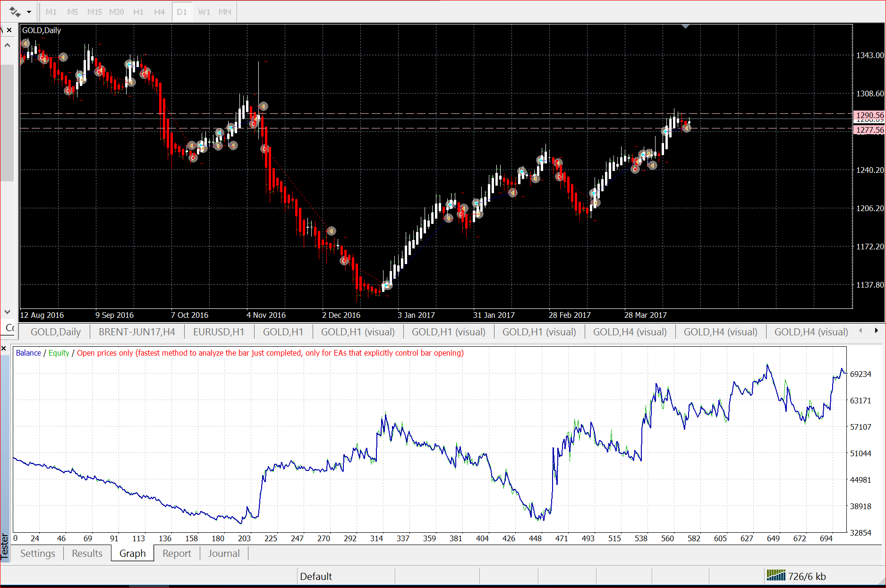Click the 12 Aug 2016 date label
Screen dimensions: 886x588
click(x=42, y=315)
